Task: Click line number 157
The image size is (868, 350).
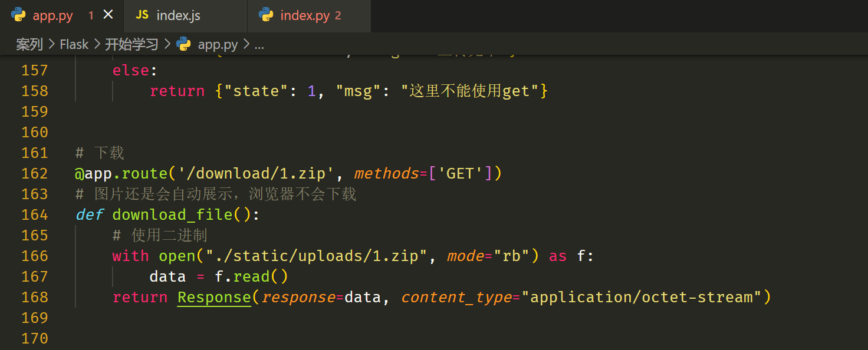Action: (34, 71)
